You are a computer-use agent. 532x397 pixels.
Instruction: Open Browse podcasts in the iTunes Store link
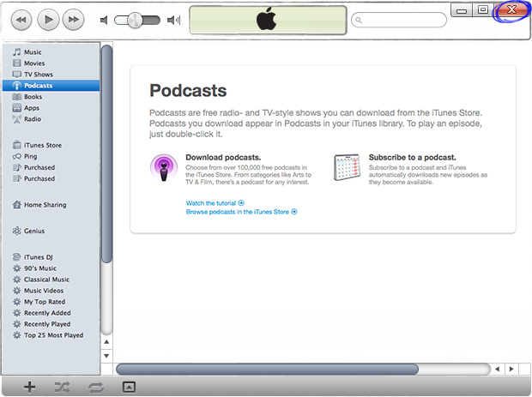[x=242, y=212]
